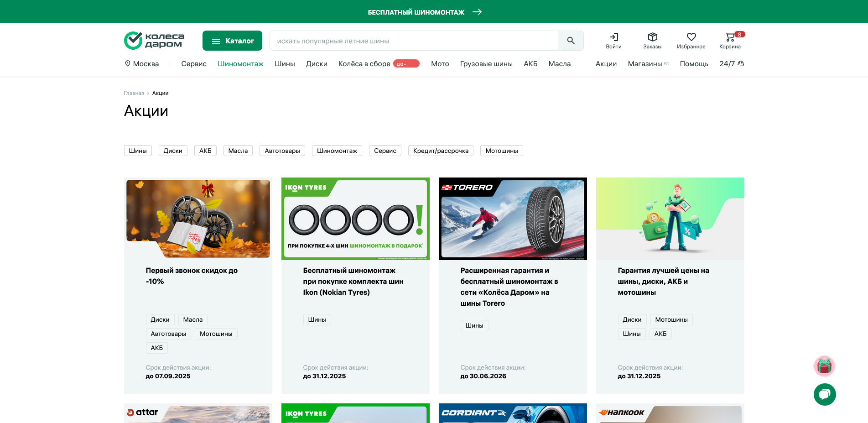Open the Torero snowboarder promo image
The width and height of the screenshot is (868, 423).
click(513, 219)
